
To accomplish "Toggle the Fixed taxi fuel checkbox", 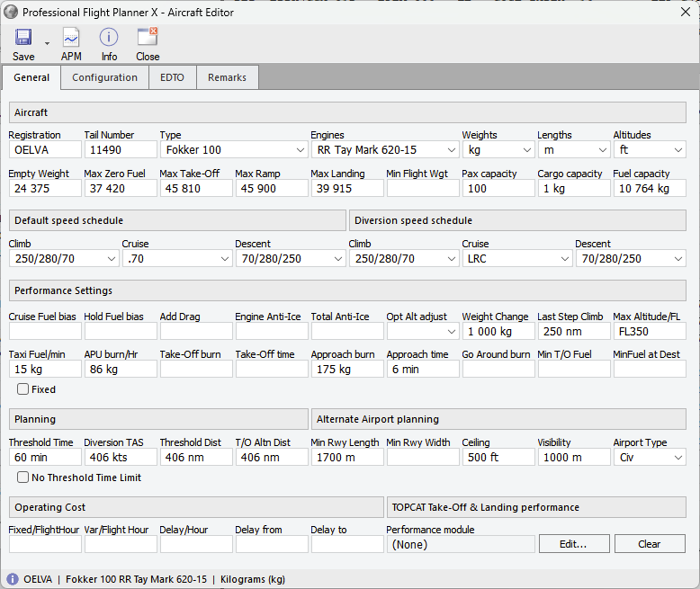I will tap(22, 389).
